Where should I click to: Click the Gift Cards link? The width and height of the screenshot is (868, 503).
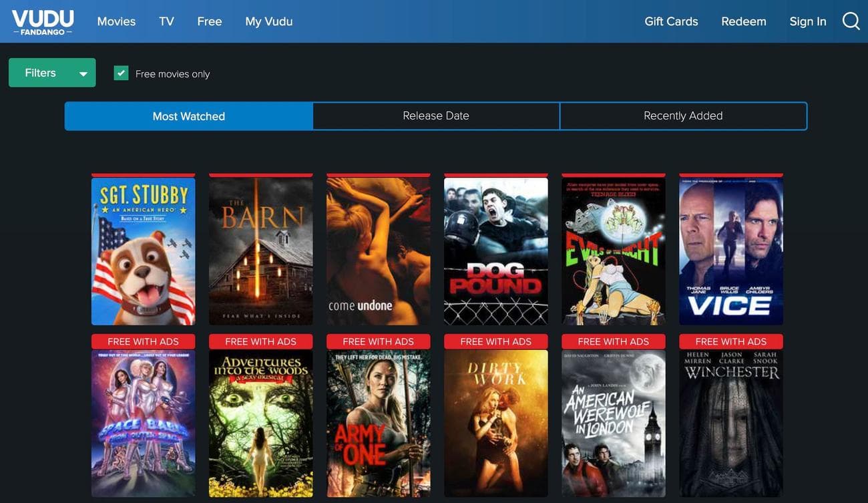tap(671, 21)
